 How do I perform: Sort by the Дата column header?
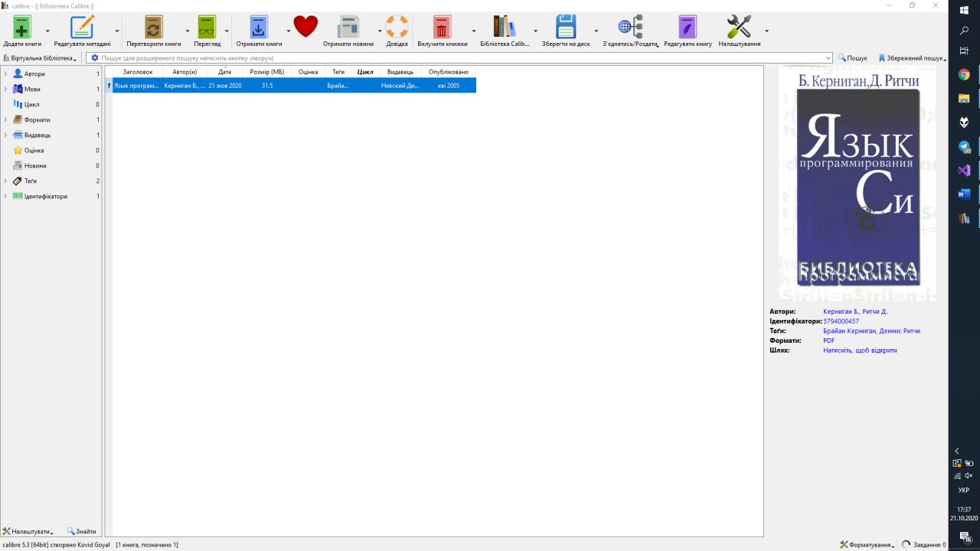click(224, 72)
